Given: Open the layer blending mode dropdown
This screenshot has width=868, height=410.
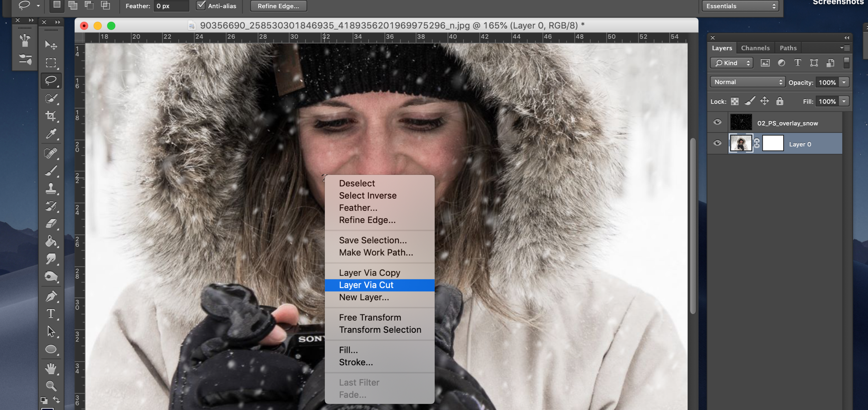Looking at the screenshot, I should (747, 82).
